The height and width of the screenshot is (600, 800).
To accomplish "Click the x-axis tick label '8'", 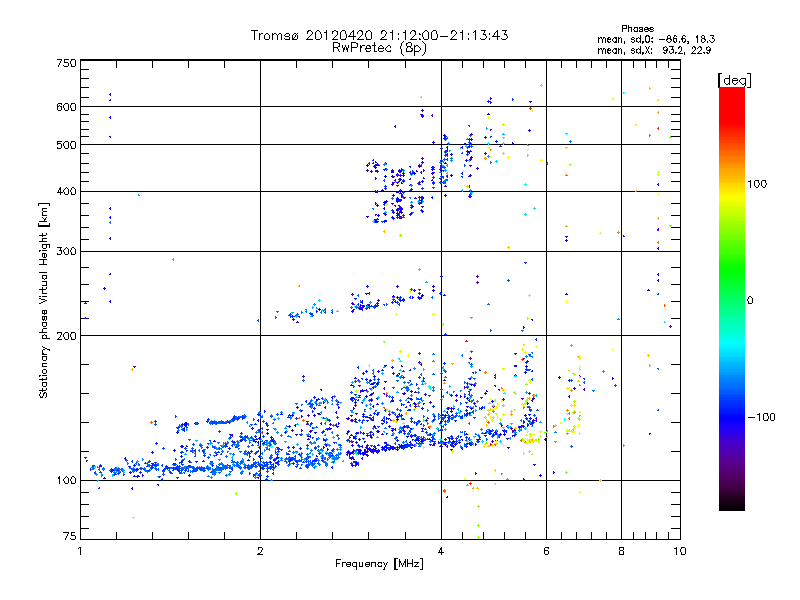I will point(621,551).
